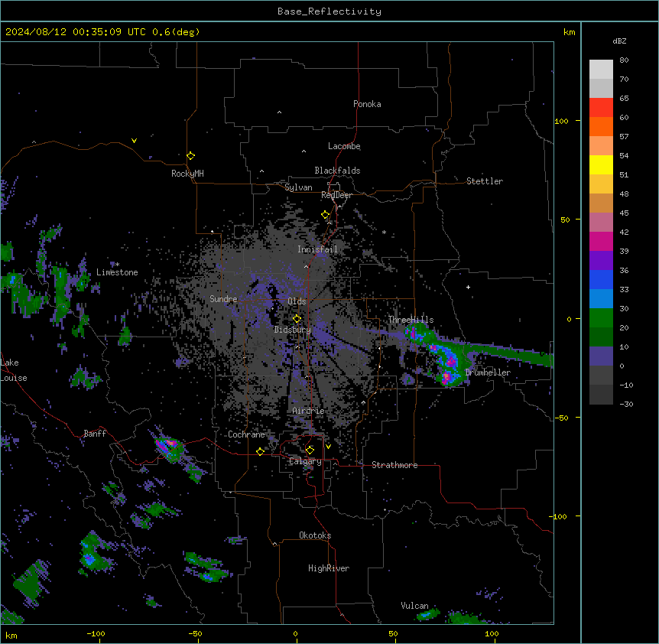Pick the purple 36-39 dBZ legend swatch
This screenshot has width=659, height=644.
point(601,261)
